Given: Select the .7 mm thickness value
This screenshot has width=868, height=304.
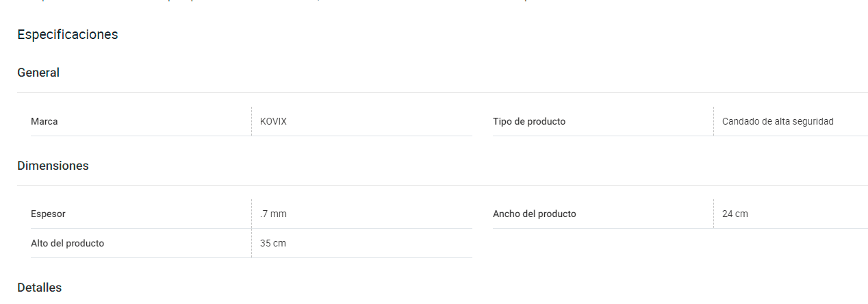Looking at the screenshot, I should point(273,214).
